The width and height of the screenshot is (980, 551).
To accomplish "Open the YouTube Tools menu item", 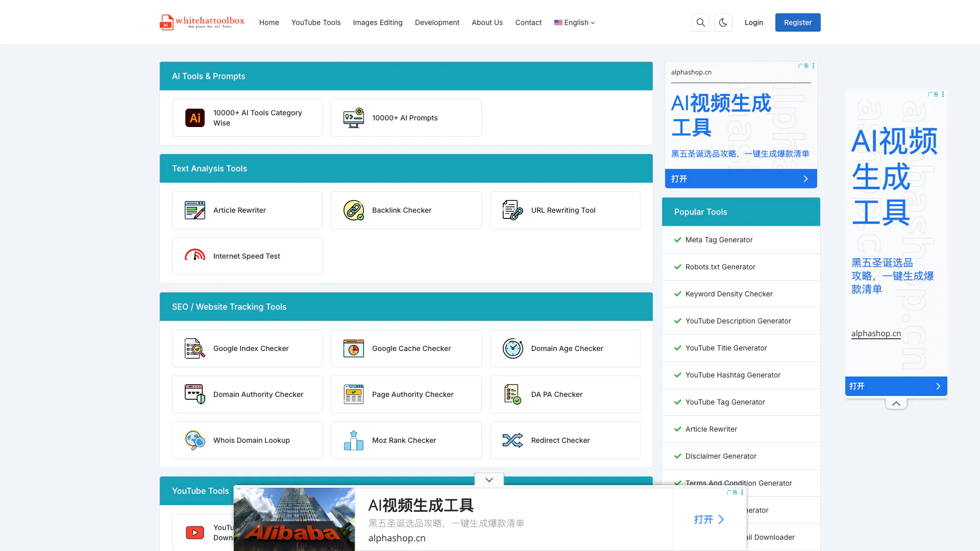I will click(x=315, y=22).
